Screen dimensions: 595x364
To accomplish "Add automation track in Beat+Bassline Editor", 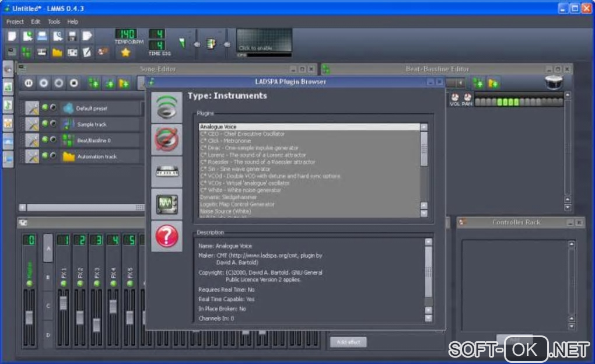I will tap(493, 83).
